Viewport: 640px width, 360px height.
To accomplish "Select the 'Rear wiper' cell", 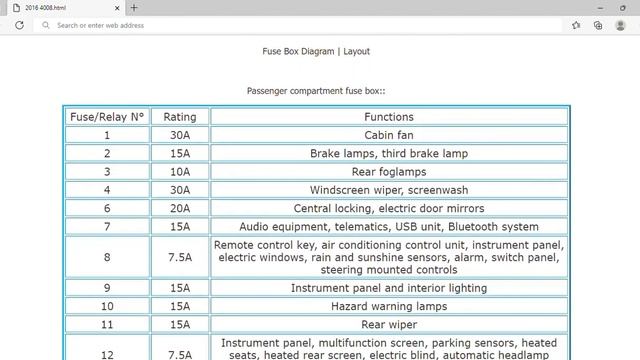I will click(389, 324).
